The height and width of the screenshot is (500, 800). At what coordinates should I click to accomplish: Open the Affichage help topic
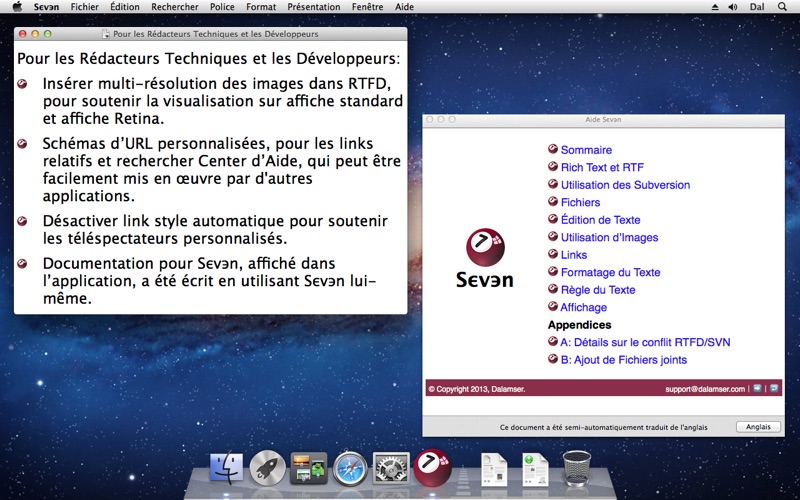pos(583,307)
